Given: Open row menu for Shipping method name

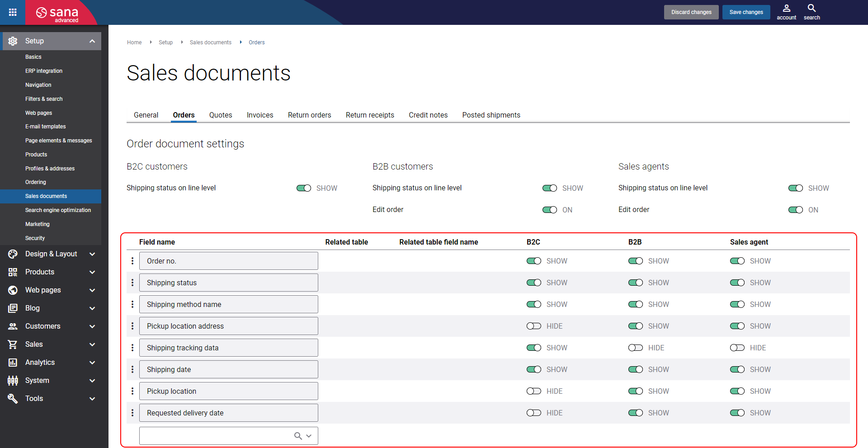Looking at the screenshot, I should (x=132, y=304).
